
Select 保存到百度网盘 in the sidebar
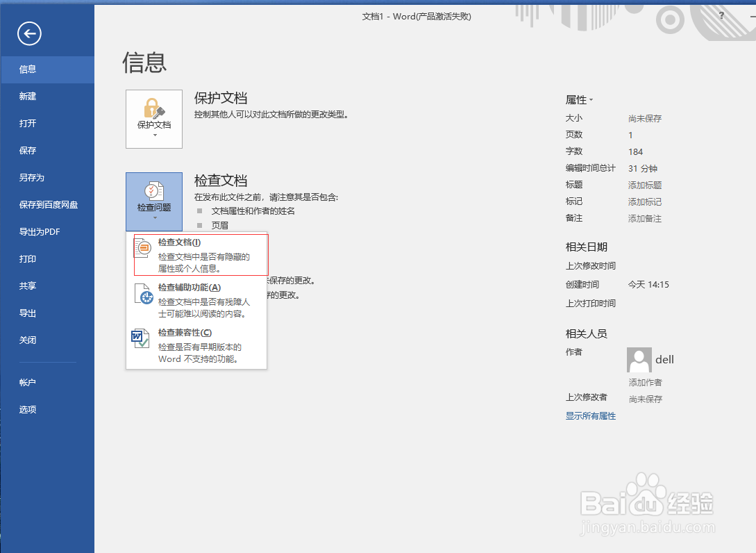(47, 204)
